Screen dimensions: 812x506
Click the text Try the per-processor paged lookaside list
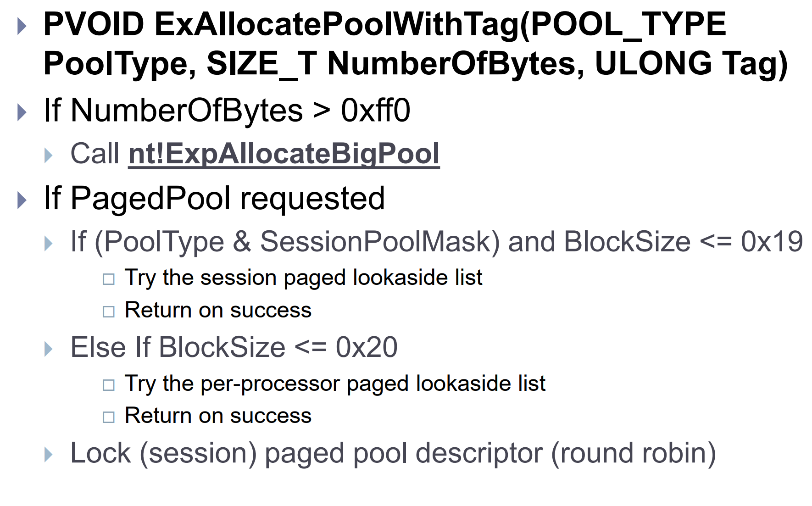pyautogui.click(x=335, y=383)
